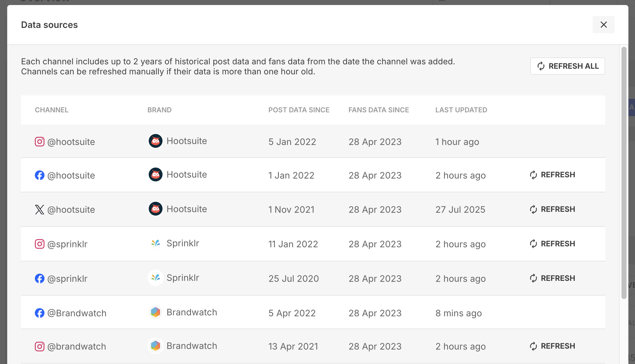This screenshot has width=635, height=364.
Task: Click the '@Brandwatch' Facebook channel name
Action: (x=77, y=313)
